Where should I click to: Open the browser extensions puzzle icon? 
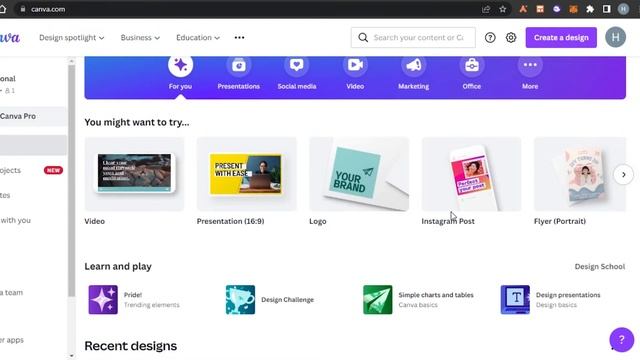pos(590,9)
